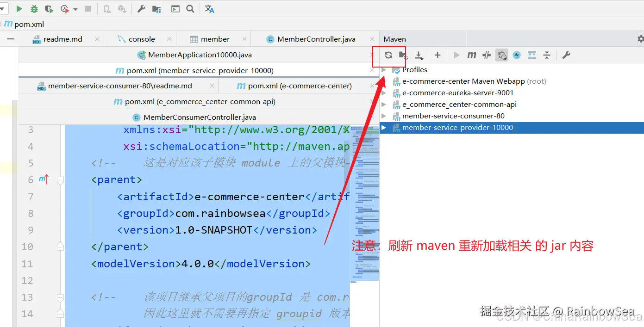The width and height of the screenshot is (644, 327).
Task: Switch to the readme.md tab
Action: (63, 39)
